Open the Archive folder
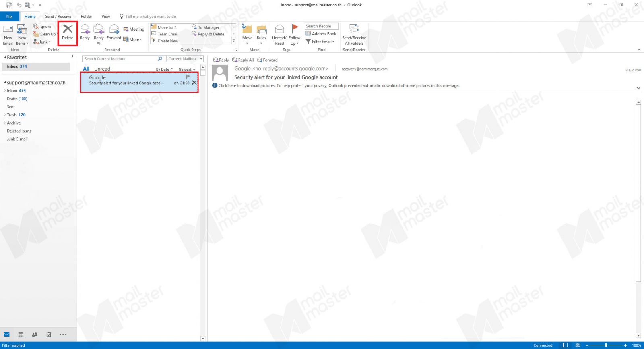This screenshot has height=349, width=644. point(14,123)
